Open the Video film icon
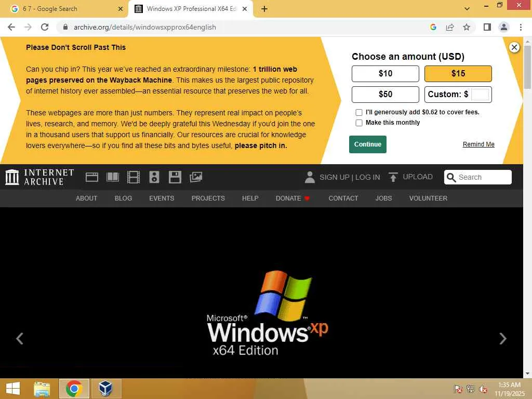This screenshot has height=399, width=532. pos(134,177)
